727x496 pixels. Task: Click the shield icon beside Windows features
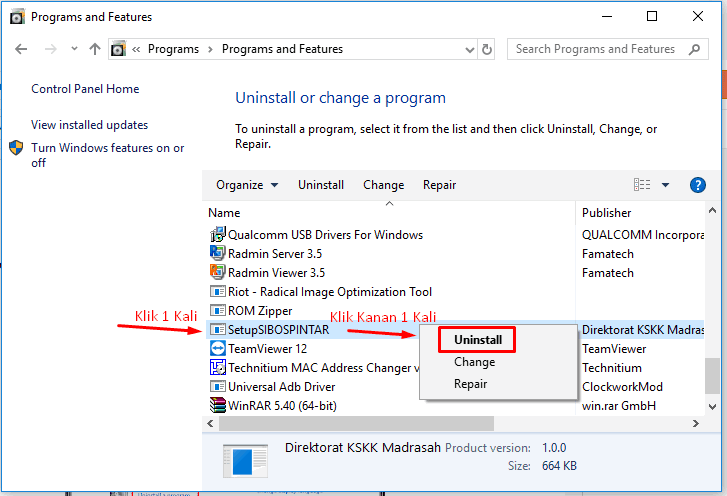pos(16,147)
